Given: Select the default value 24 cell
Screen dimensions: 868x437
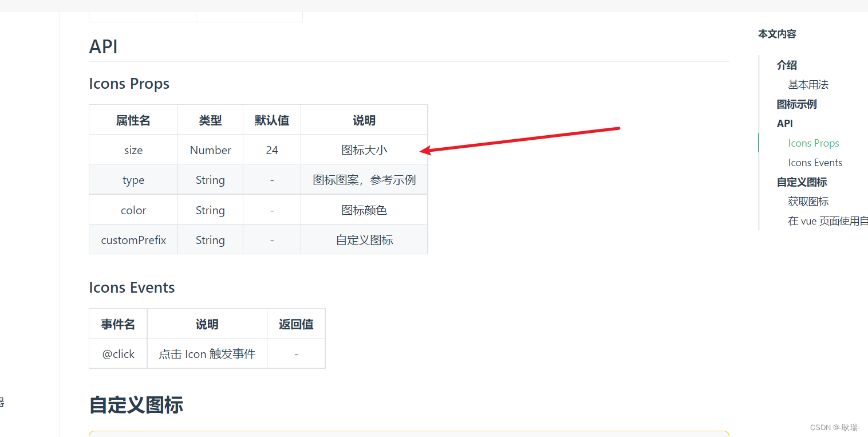Looking at the screenshot, I should pos(272,150).
